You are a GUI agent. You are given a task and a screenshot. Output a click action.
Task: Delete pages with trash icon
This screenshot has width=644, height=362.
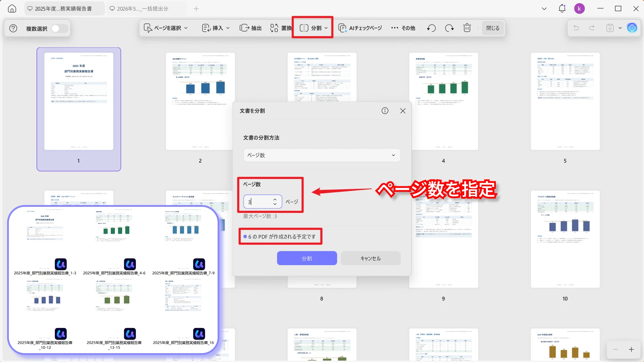(x=467, y=28)
